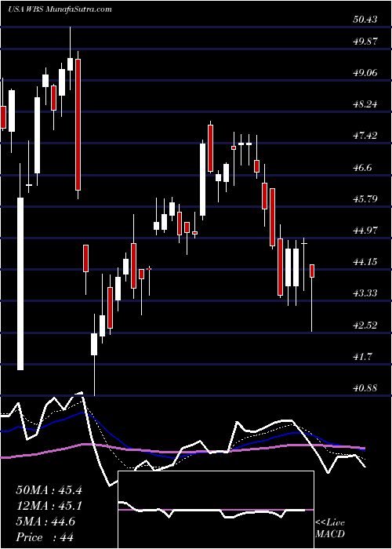Select the 40.88 price axis label
This screenshot has height=549, width=392.
point(365,388)
